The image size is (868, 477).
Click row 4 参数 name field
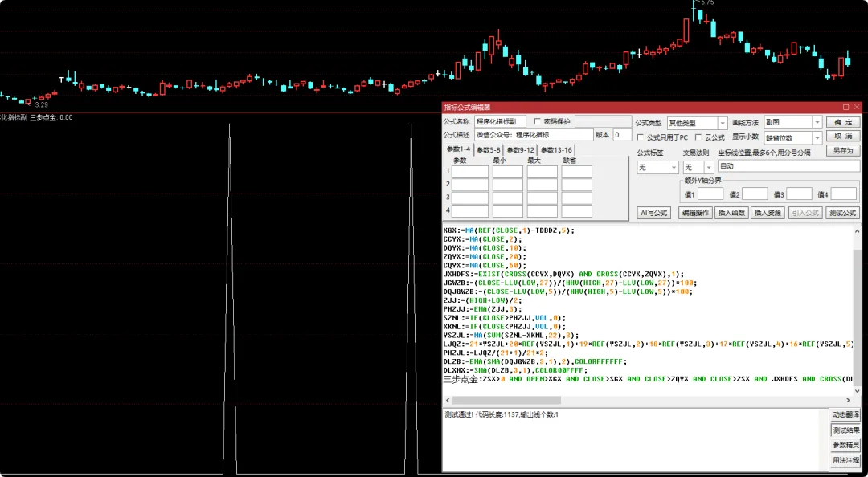click(470, 211)
